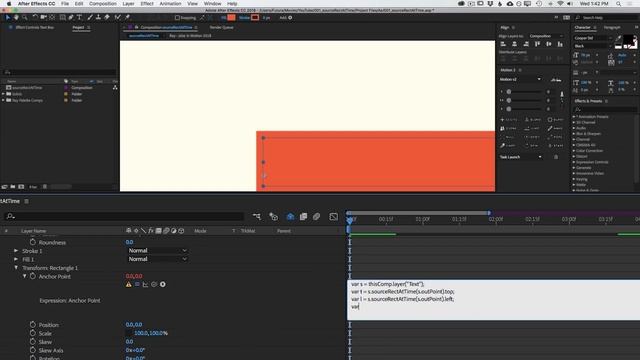Image resolution: width=640 pixels, height=360 pixels.
Task: Switch to the Project panel tab
Action: coord(78,27)
